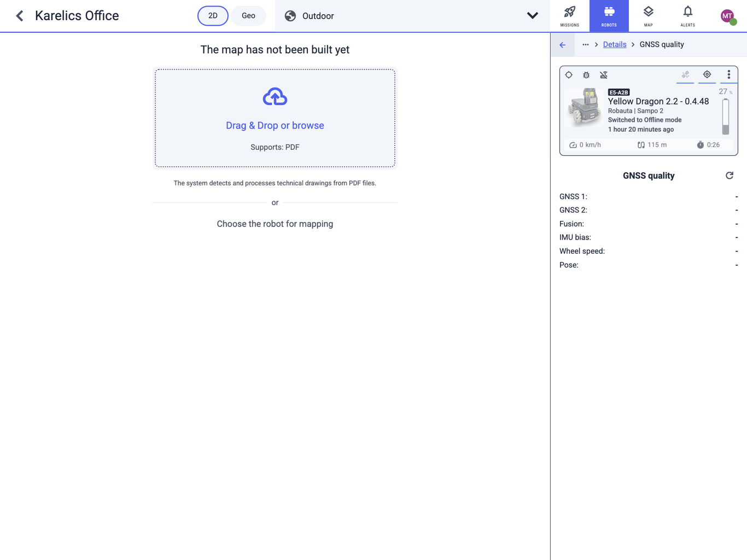Expand the breadcrumb ellipsis
Viewport: 747px width, 560px height.
(x=585, y=45)
